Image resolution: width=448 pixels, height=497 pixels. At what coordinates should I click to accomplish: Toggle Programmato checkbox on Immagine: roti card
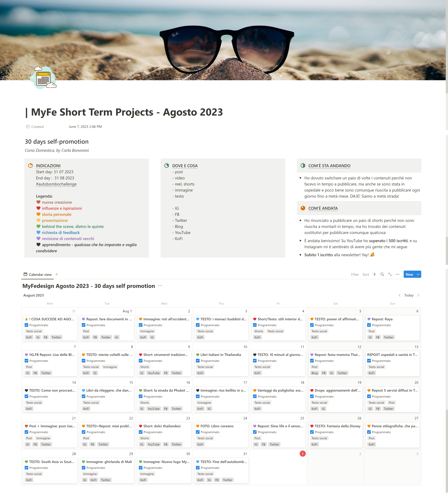(x=141, y=325)
